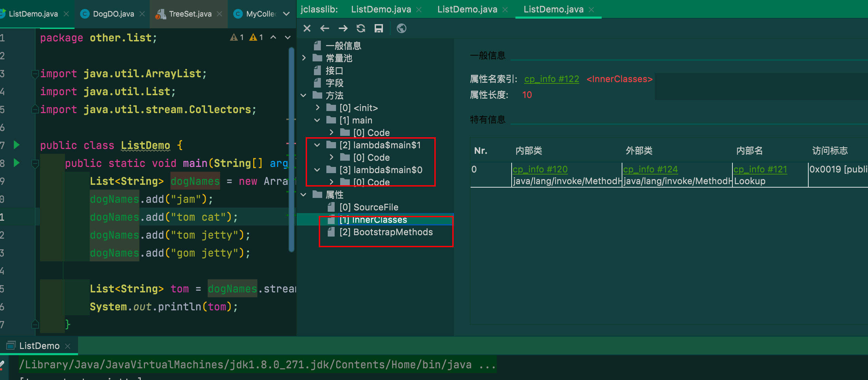Expand the 常量池 tree node
The height and width of the screenshot is (380, 868).
304,58
